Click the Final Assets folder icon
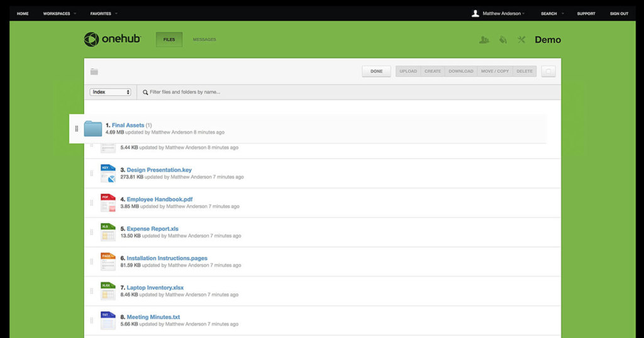The width and height of the screenshot is (644, 338). [x=93, y=128]
